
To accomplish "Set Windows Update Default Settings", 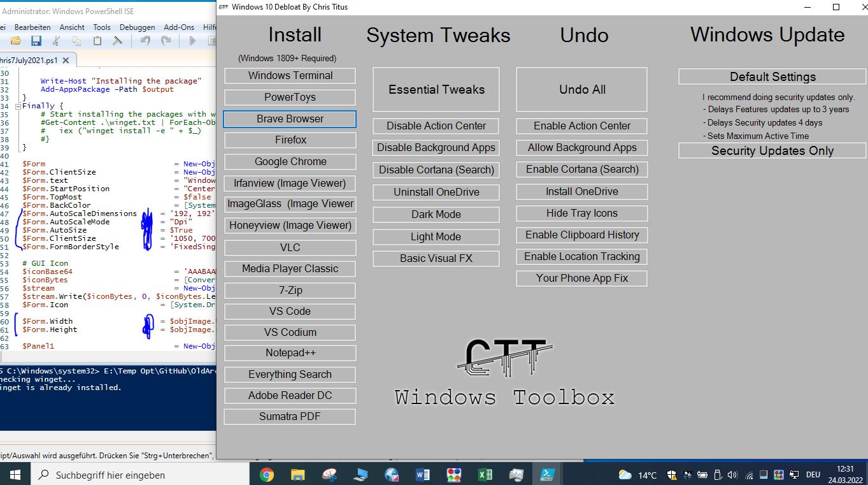I will coord(772,77).
